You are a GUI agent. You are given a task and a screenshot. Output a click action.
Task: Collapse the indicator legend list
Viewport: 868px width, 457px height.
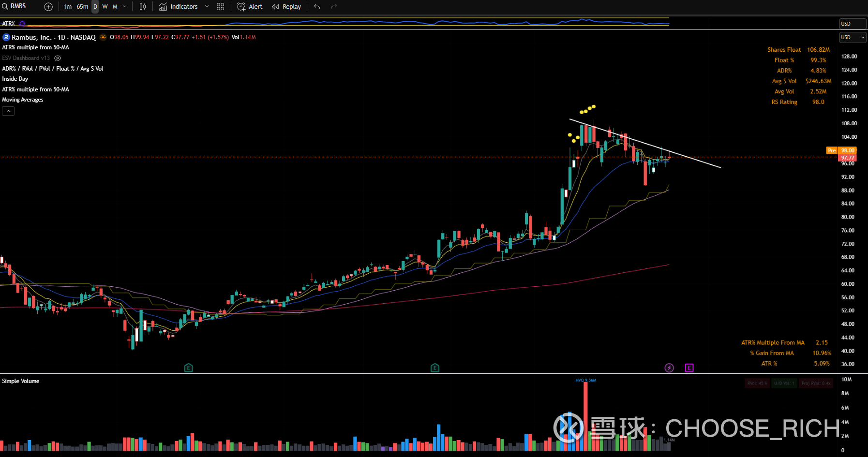pos(8,111)
